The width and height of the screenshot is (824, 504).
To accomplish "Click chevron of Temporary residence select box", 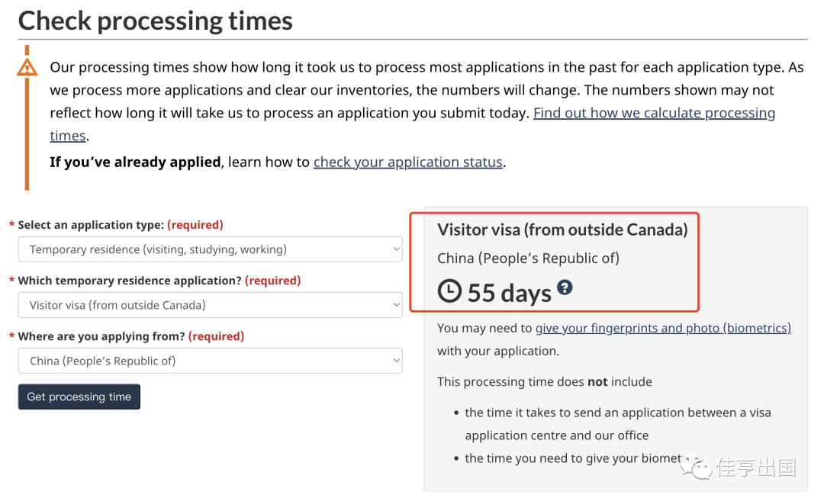I will [397, 249].
